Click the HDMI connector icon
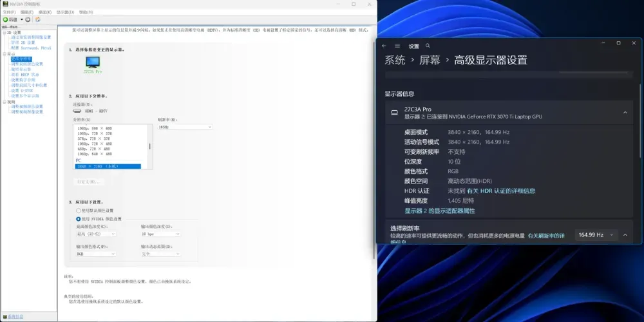The image size is (644, 322). coord(77,111)
